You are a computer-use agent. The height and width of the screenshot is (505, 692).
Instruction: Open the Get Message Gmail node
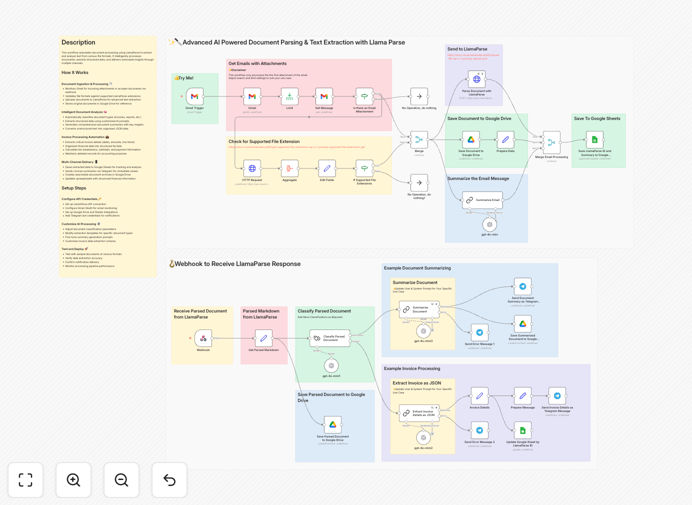(x=324, y=96)
